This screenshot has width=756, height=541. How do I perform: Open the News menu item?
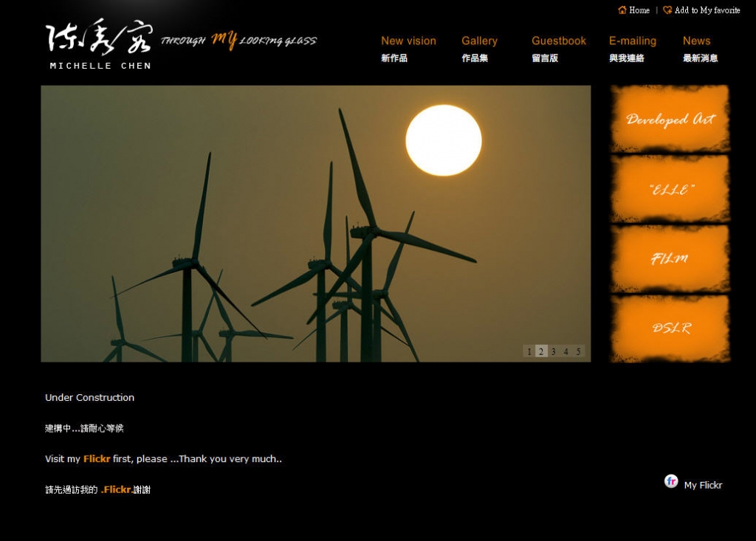click(696, 41)
